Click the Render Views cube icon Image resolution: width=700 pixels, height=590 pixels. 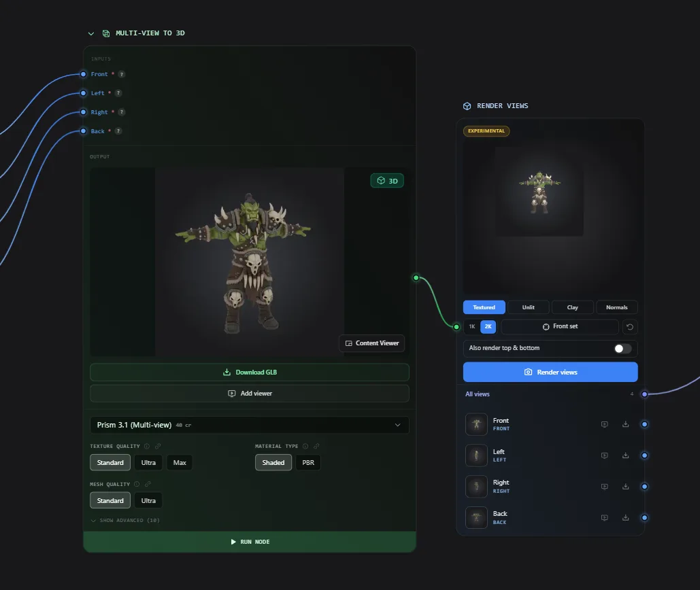(467, 106)
